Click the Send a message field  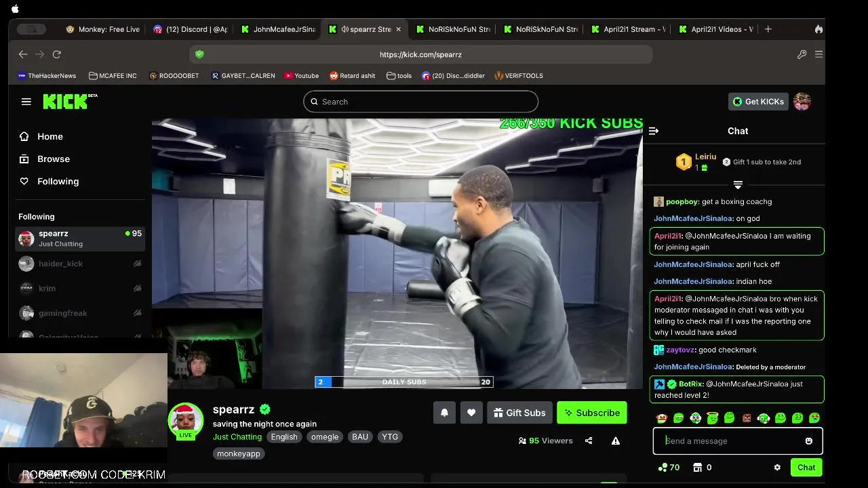(x=738, y=441)
